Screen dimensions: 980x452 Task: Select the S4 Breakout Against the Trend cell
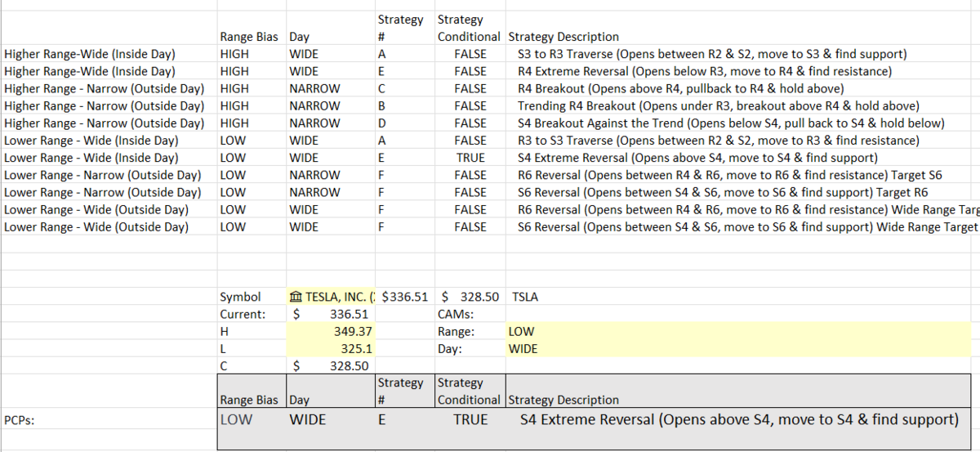731,123
